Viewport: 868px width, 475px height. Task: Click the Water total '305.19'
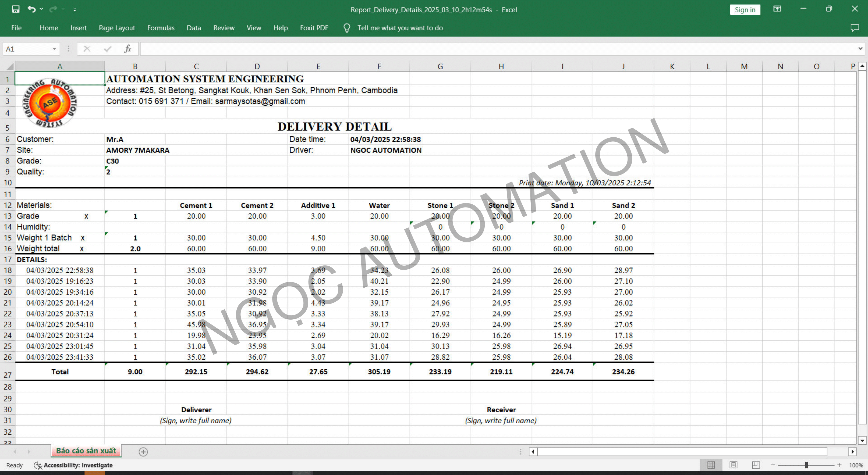click(379, 372)
